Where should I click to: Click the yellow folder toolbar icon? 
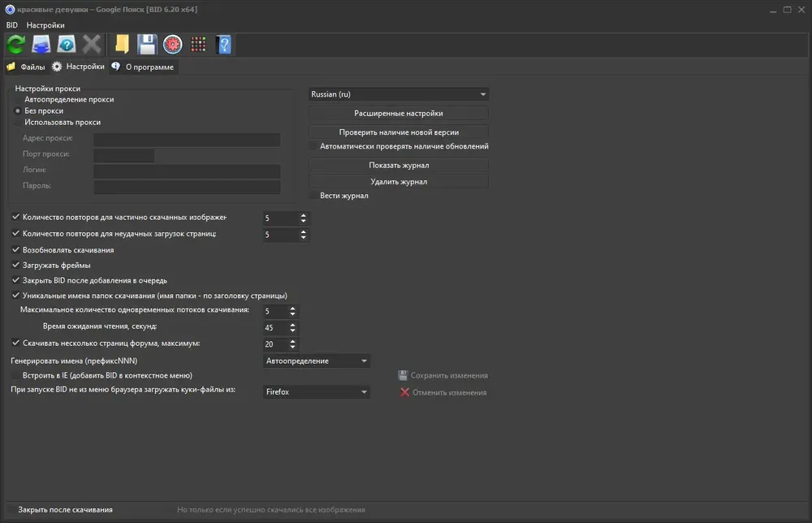tap(122, 45)
